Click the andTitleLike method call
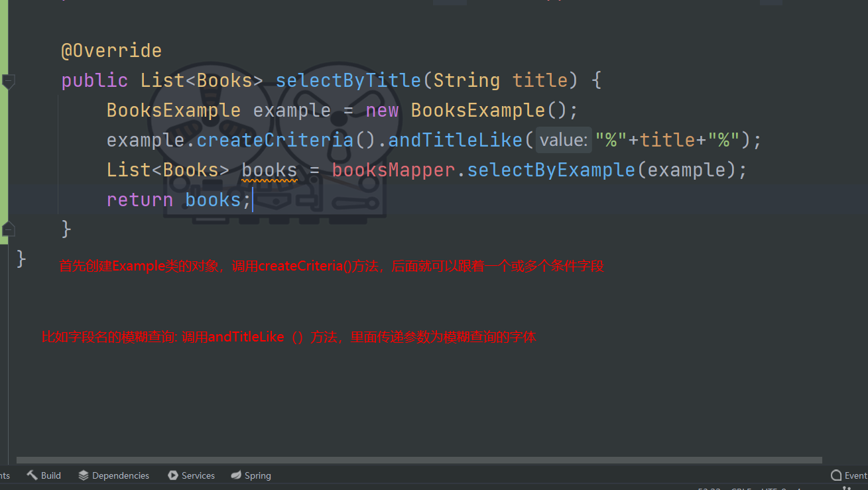The image size is (868, 490). pyautogui.click(x=456, y=141)
